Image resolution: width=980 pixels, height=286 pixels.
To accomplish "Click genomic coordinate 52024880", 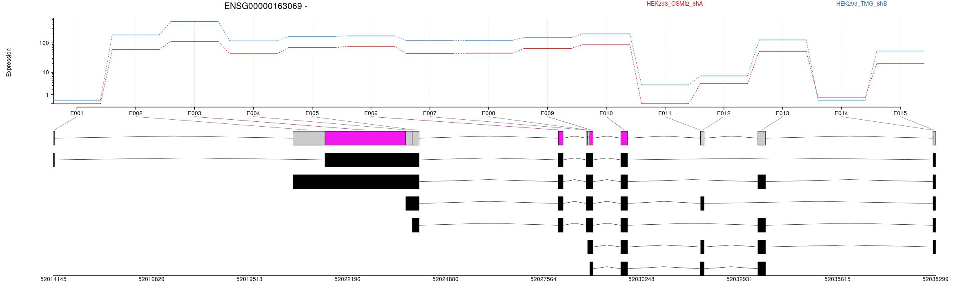I will [x=445, y=279].
